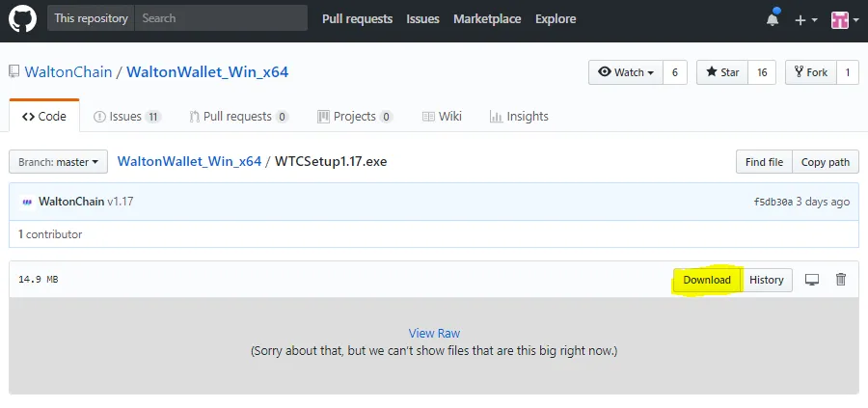The image size is (868, 408).
Task: Switch to the repository Issues tab
Action: 126,117
